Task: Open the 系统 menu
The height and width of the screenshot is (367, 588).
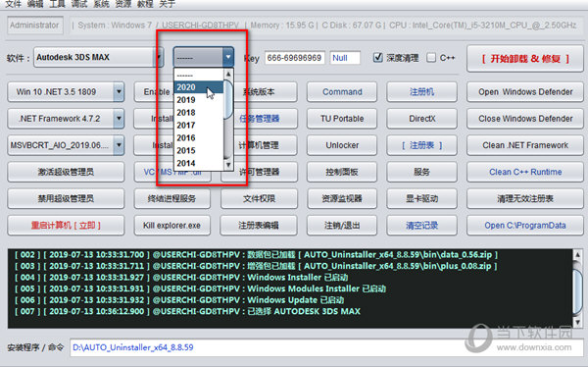Action: click(x=101, y=3)
